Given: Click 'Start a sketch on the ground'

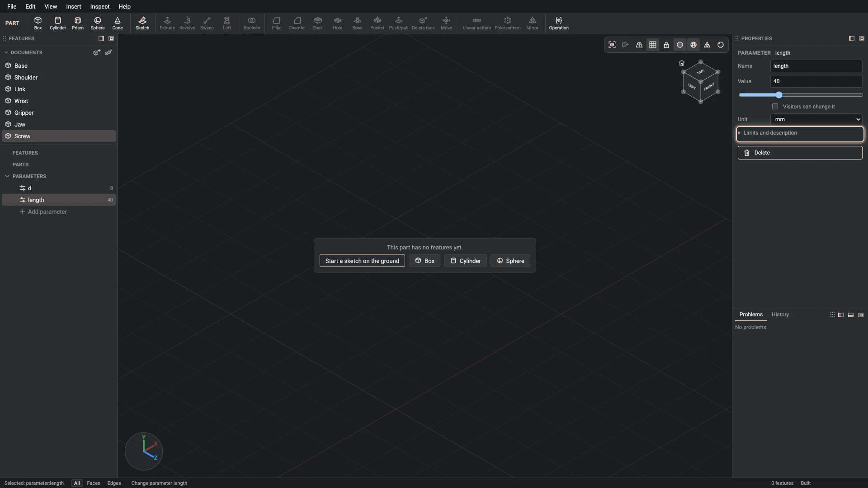Looking at the screenshot, I should [x=362, y=261].
